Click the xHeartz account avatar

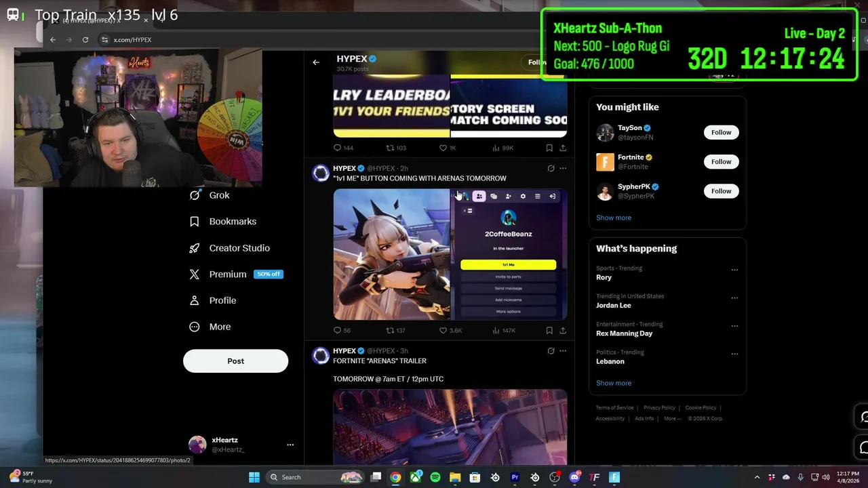tap(197, 445)
